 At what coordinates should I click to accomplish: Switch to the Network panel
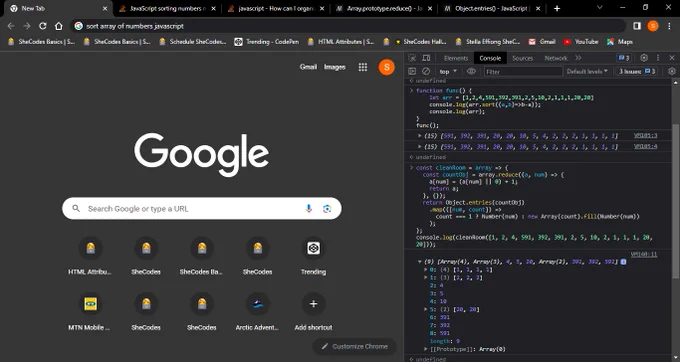point(556,58)
